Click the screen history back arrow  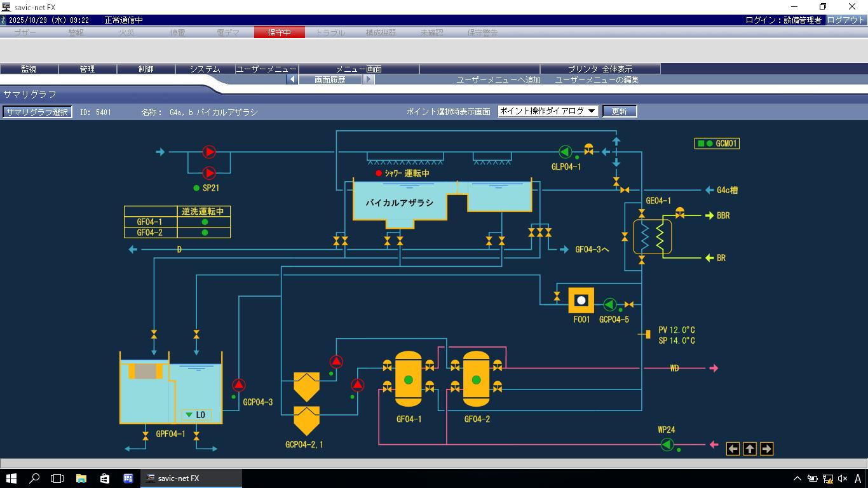(292, 79)
